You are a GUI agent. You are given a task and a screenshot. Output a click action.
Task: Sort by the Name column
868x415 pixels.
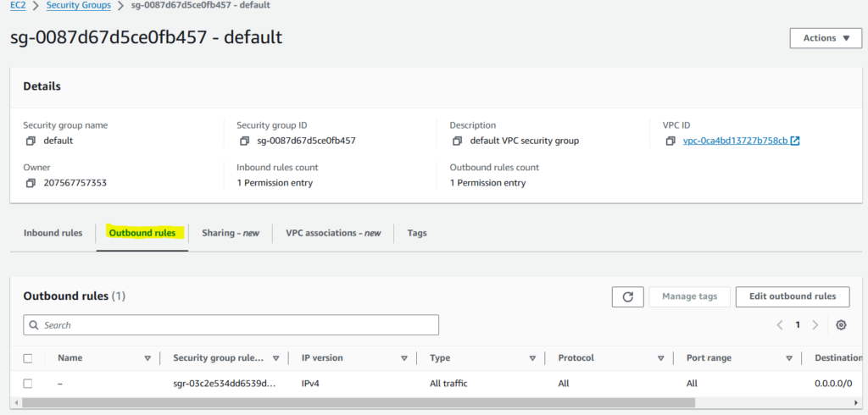[147, 358]
